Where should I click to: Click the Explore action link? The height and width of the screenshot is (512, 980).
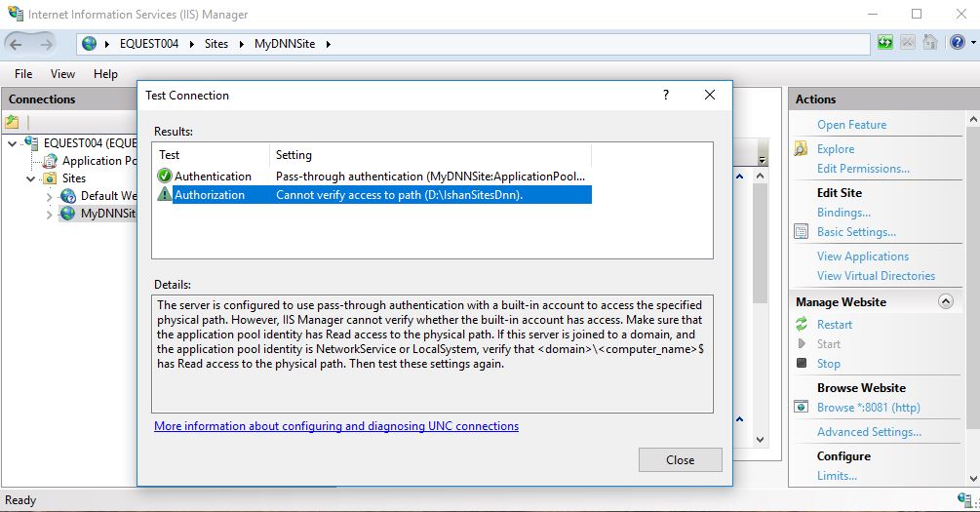pyautogui.click(x=835, y=149)
